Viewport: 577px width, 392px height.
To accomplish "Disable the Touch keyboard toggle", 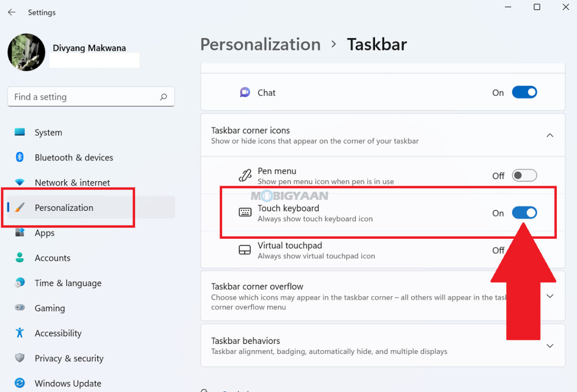I will tap(525, 212).
